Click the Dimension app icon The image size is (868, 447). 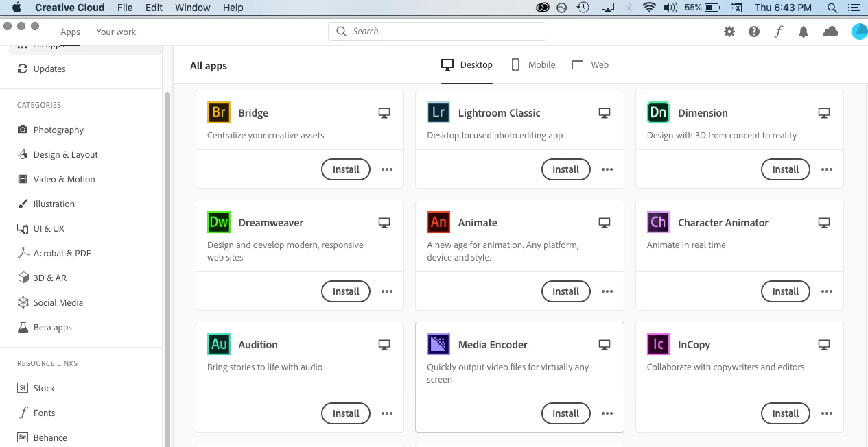[658, 112]
